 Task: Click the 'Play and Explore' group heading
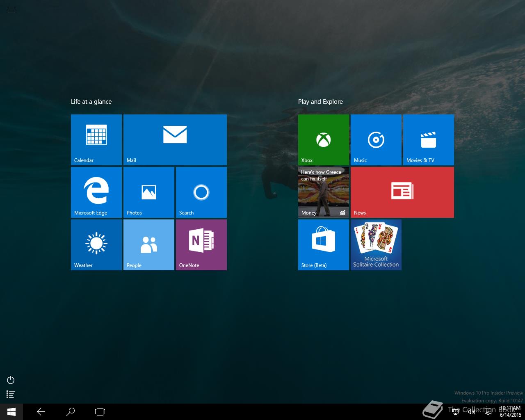click(320, 102)
